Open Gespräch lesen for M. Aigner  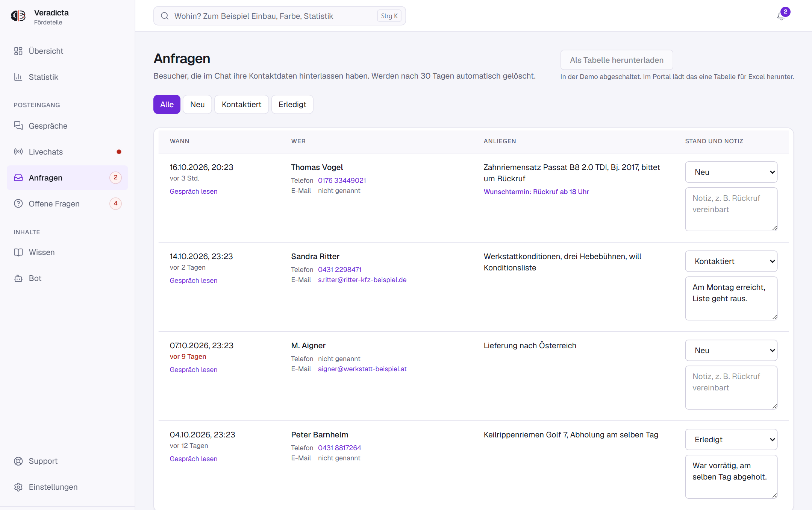[x=194, y=370]
